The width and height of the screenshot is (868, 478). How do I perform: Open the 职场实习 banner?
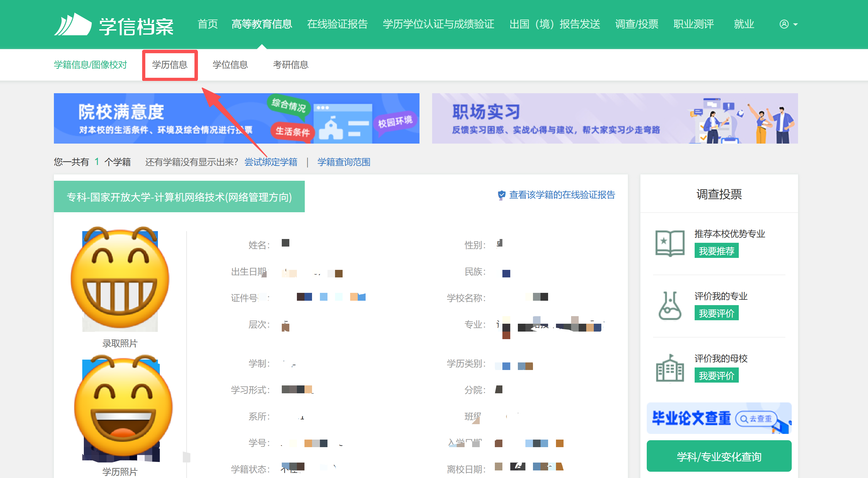tap(615, 118)
